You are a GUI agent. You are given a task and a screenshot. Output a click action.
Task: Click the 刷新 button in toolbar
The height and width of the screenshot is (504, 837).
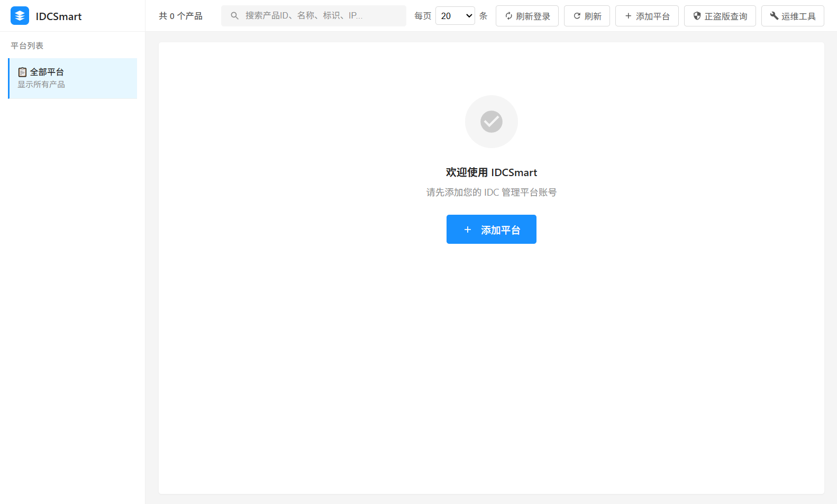[x=587, y=16]
